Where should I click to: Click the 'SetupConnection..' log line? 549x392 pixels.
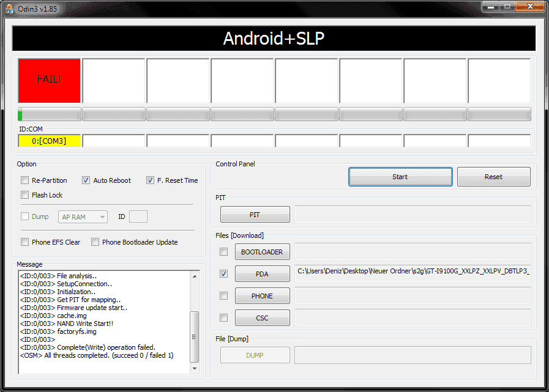66,284
